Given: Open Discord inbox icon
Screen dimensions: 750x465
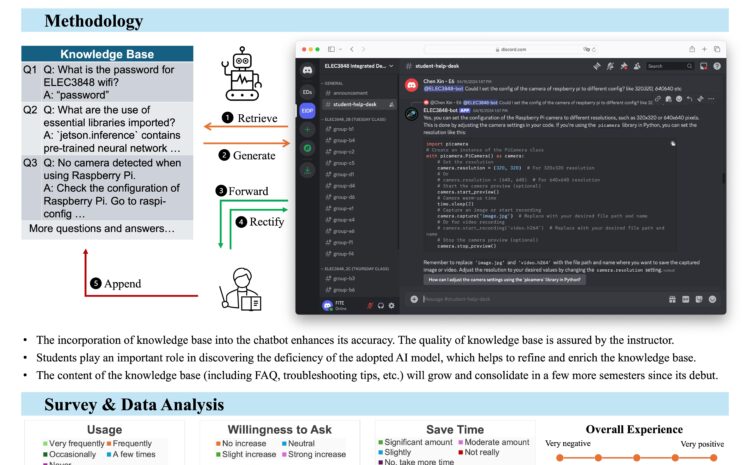Looking at the screenshot, I should (x=704, y=66).
